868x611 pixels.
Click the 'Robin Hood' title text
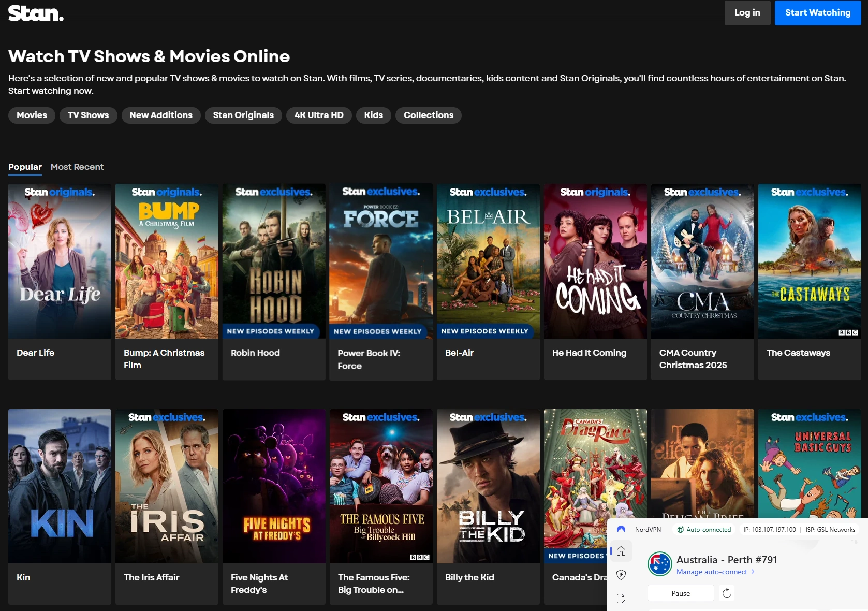click(x=255, y=353)
